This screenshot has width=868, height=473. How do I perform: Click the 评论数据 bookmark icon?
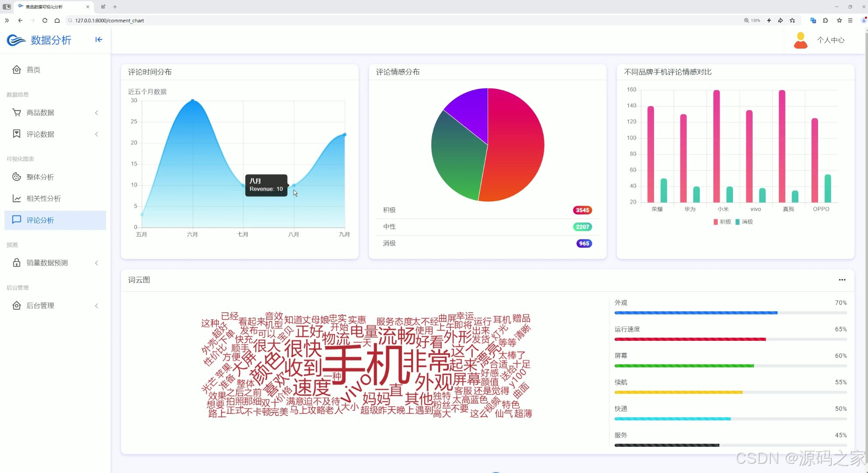point(17,134)
